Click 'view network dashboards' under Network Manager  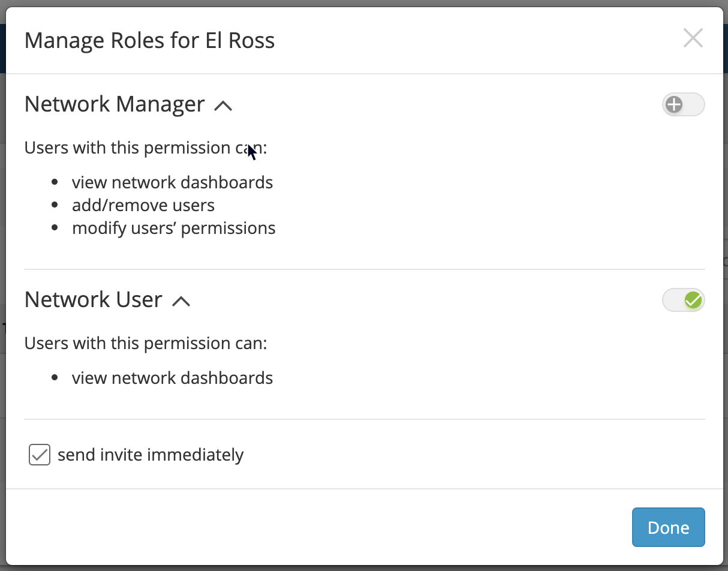pyautogui.click(x=173, y=182)
